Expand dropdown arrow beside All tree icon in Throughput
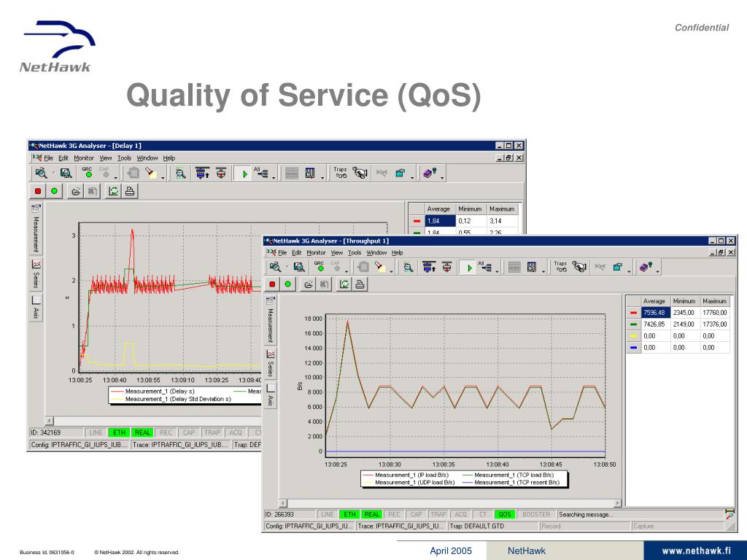 pos(497,271)
